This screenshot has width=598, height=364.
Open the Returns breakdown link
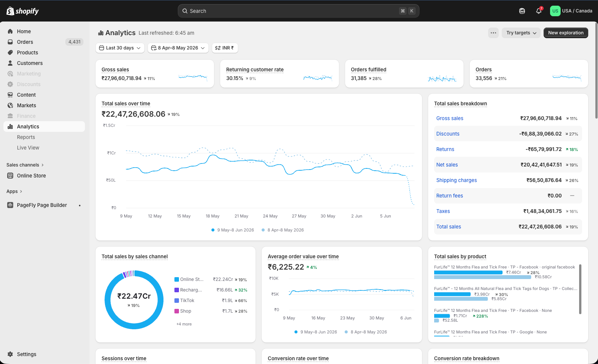click(x=445, y=149)
